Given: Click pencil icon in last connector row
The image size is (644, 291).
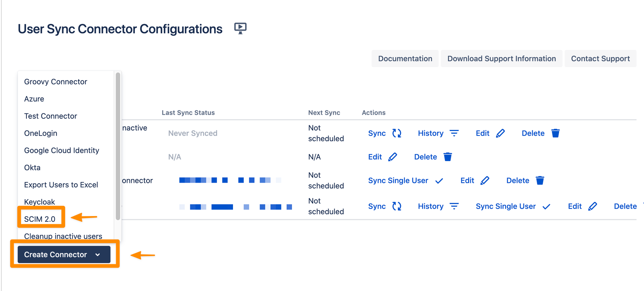Looking at the screenshot, I should tap(593, 206).
